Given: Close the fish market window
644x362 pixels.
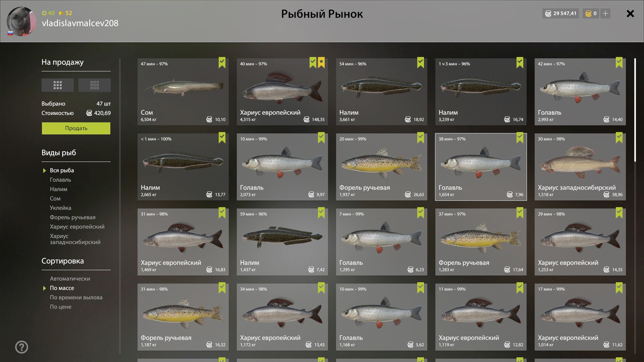Looking at the screenshot, I should coord(630,14).
